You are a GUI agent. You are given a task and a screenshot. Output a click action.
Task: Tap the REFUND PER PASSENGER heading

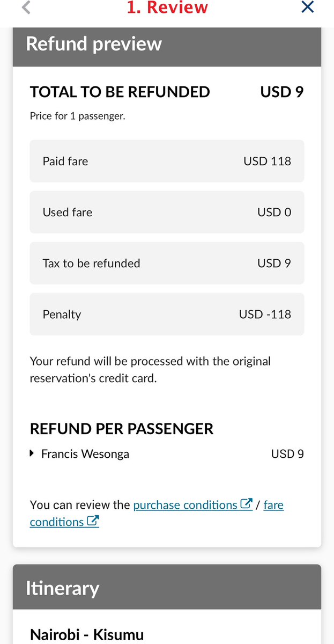(122, 429)
